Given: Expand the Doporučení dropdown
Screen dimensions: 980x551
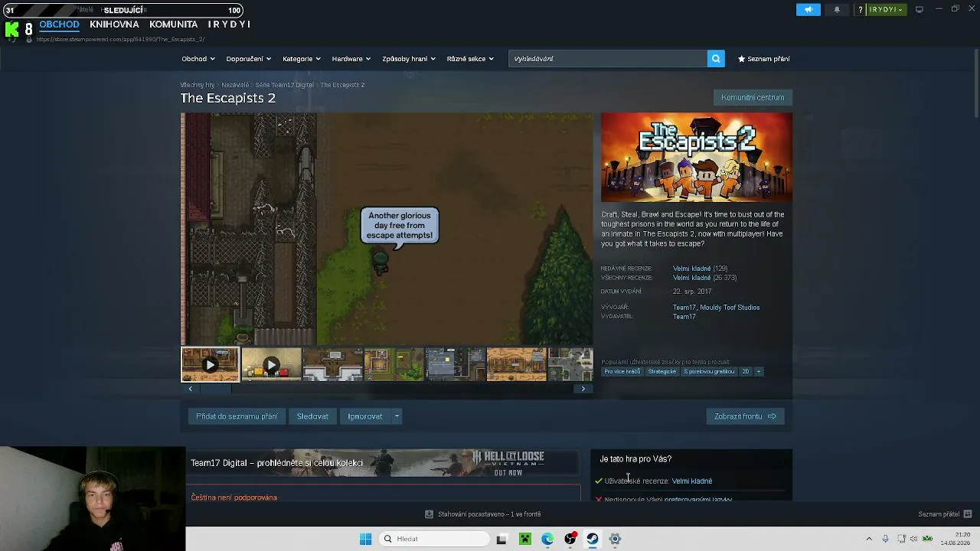Looking at the screenshot, I should (249, 59).
